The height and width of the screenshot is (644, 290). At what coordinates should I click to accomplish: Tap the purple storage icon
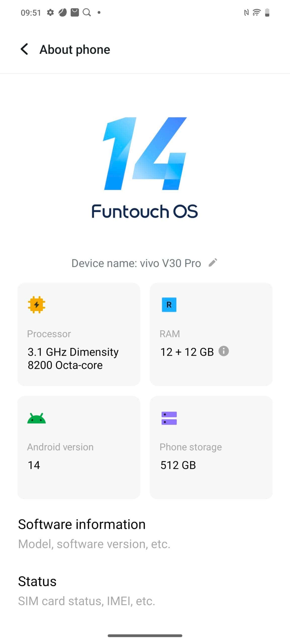(169, 418)
